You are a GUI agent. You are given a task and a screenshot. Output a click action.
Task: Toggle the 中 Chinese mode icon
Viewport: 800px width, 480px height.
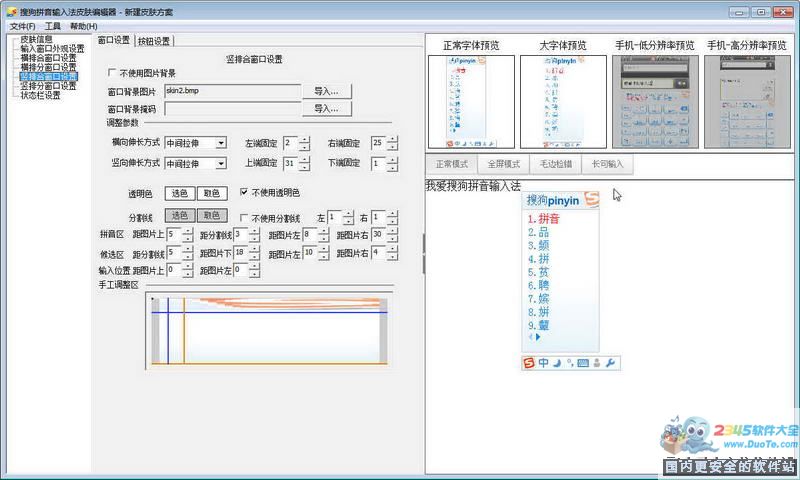(x=543, y=363)
